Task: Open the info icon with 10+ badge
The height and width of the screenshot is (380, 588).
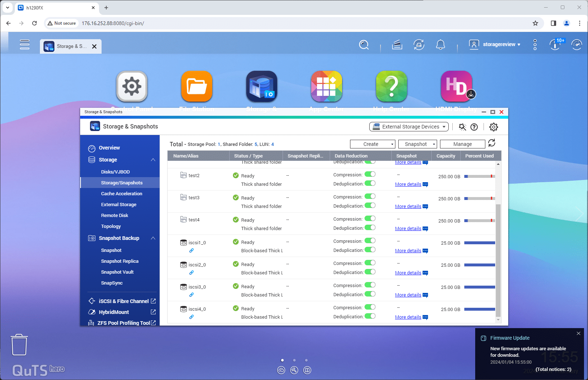Action: [555, 45]
